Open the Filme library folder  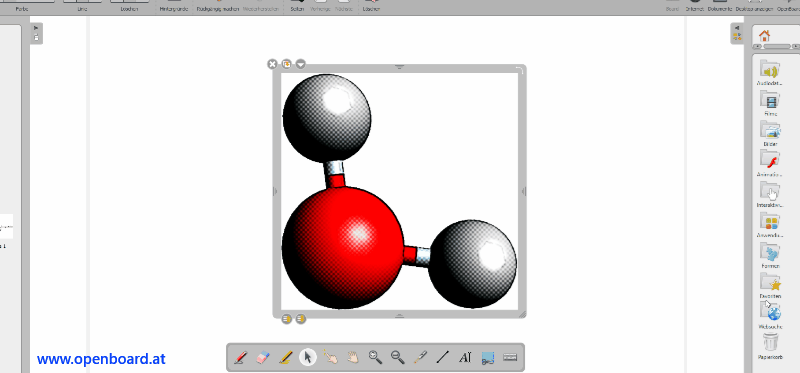pyautogui.click(x=770, y=103)
